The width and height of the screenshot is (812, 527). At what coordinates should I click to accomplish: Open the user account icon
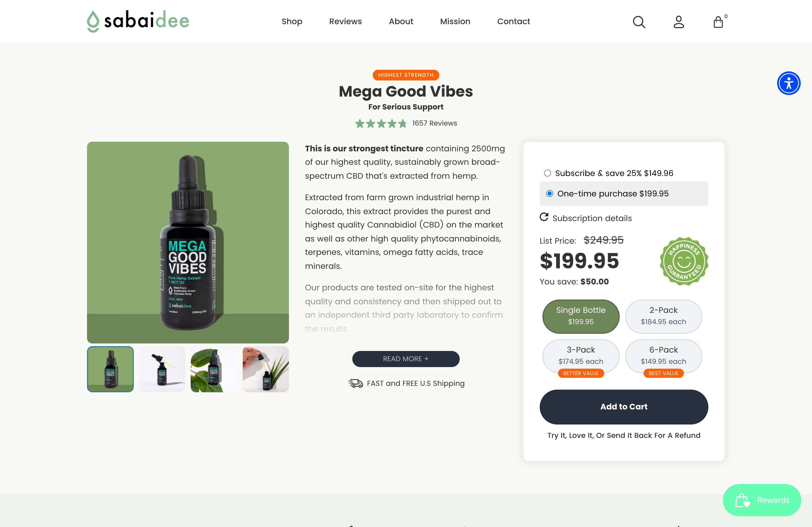[679, 22]
